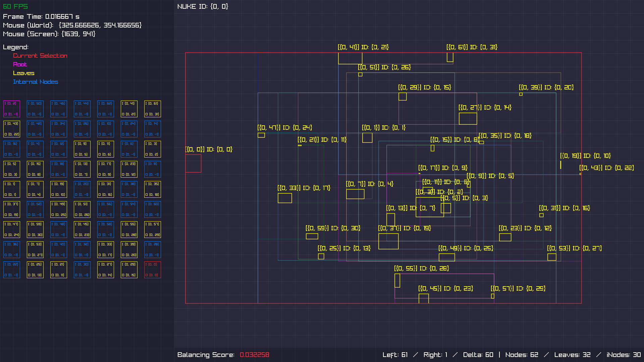Click leaf tile I {0, 59}
This screenshot has width=644, height=362.
click(x=35, y=230)
